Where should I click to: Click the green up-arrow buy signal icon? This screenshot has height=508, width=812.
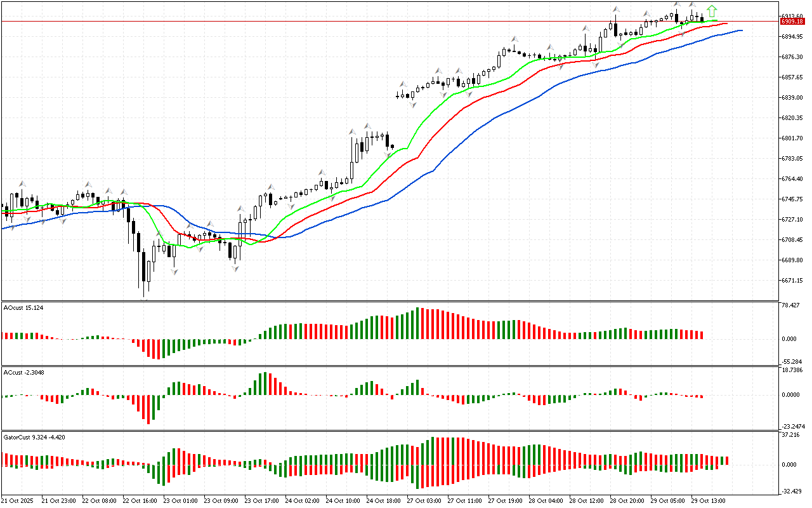coord(712,11)
